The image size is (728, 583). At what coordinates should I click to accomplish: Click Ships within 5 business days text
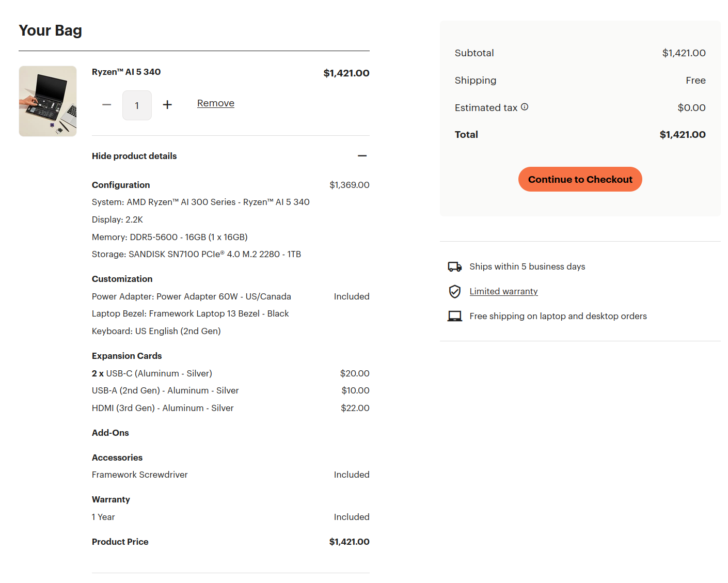click(x=527, y=266)
